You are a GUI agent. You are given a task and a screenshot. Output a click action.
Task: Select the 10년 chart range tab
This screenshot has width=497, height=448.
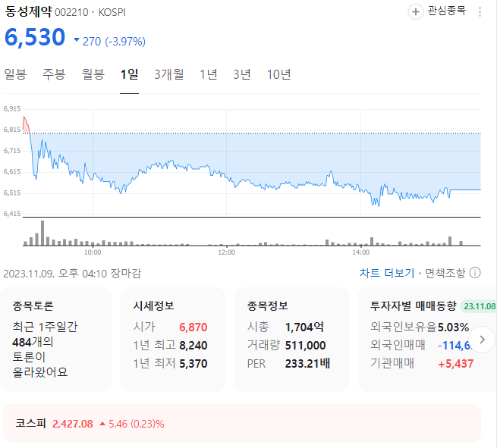[x=279, y=74]
